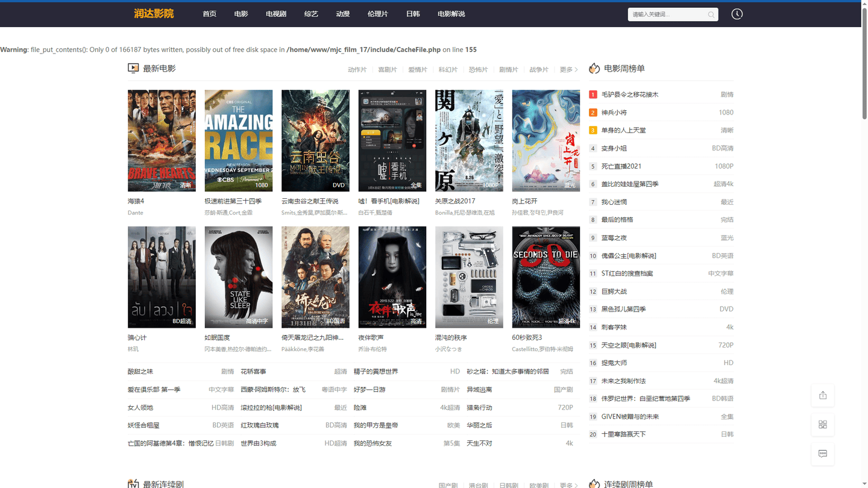Open 我的恐怖女友 list entry

[x=373, y=443]
